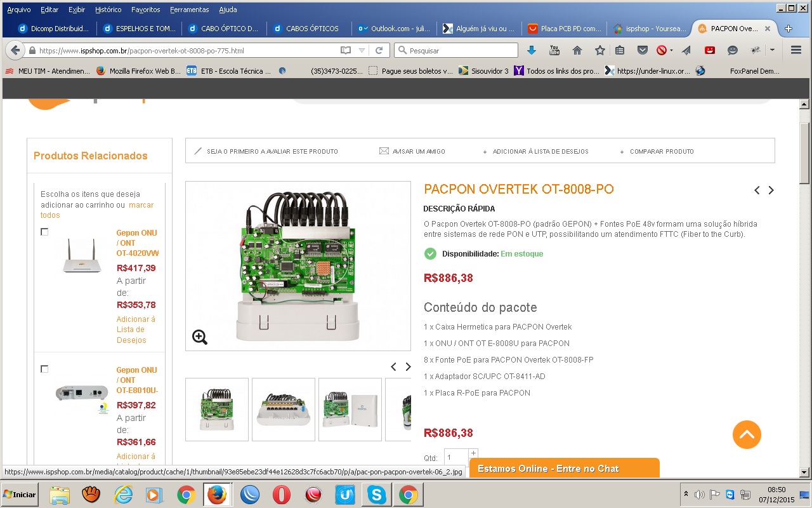The width and height of the screenshot is (812, 508).
Task: Tick the checkbox for Gepon ONU OT-4020VW
Action: pos(44,232)
